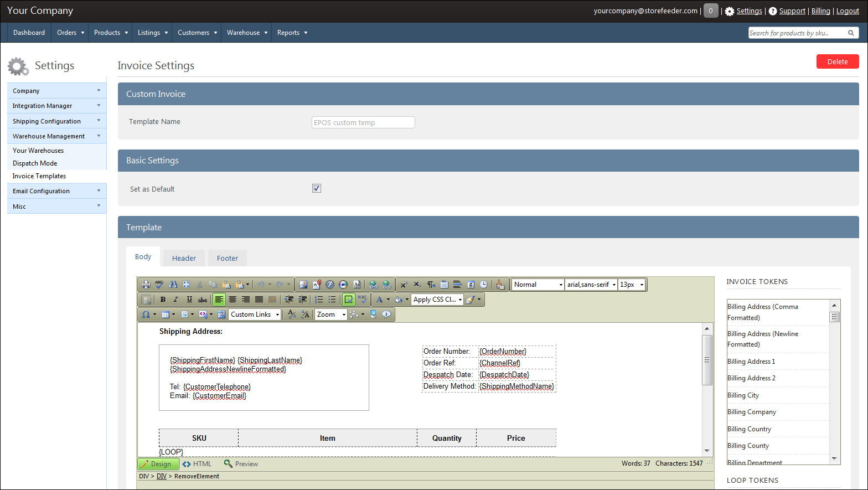Viewport: 868px width, 490px height.
Task: Toggle Bold formatting
Action: 163,300
